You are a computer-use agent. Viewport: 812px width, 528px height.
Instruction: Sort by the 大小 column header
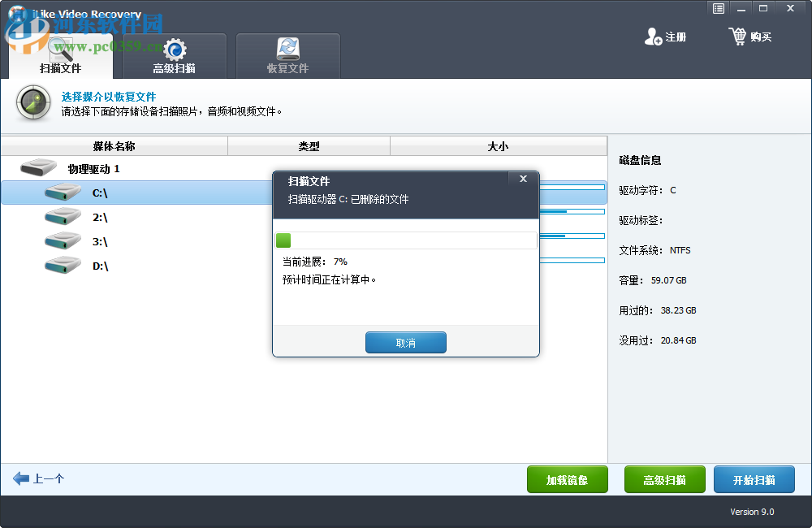(x=499, y=145)
